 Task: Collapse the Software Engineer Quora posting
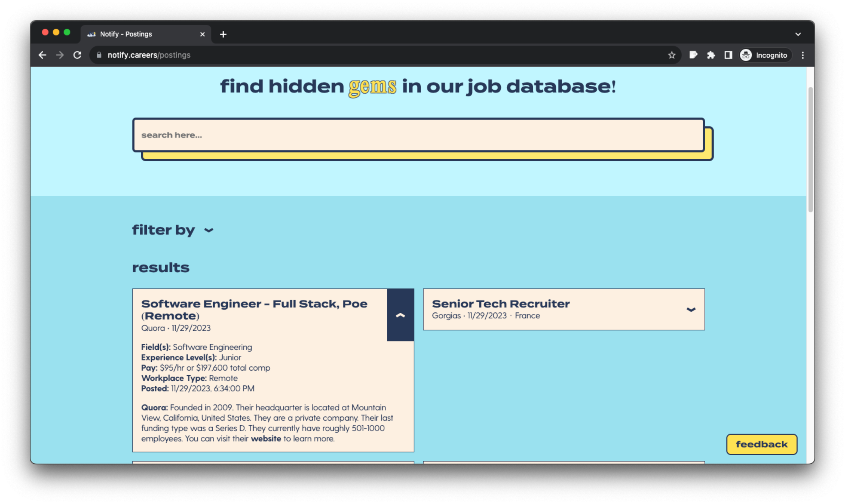point(400,315)
